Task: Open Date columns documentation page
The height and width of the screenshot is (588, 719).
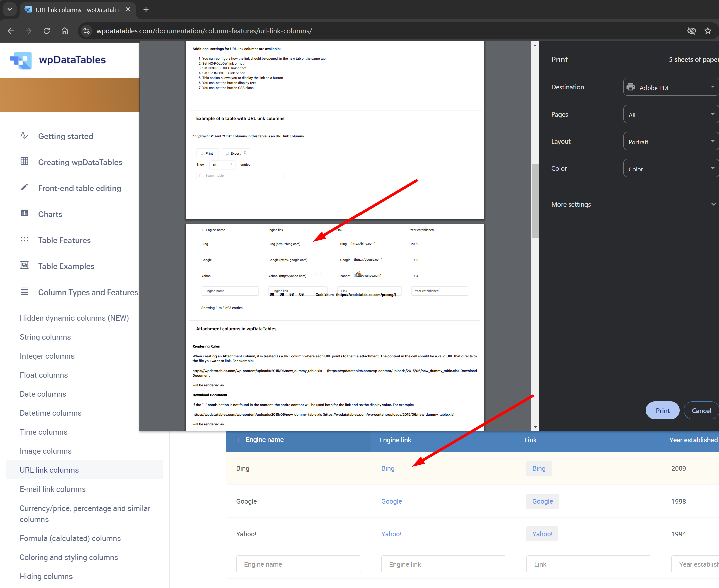Action: 43,394
